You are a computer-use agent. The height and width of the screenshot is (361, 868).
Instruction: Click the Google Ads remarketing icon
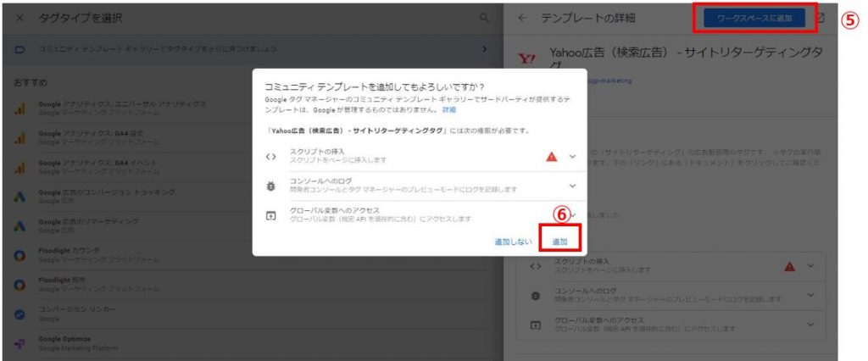coord(19,226)
